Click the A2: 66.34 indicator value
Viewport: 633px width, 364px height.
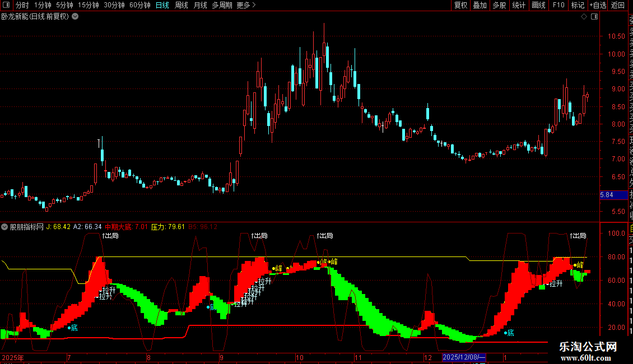pos(87,227)
